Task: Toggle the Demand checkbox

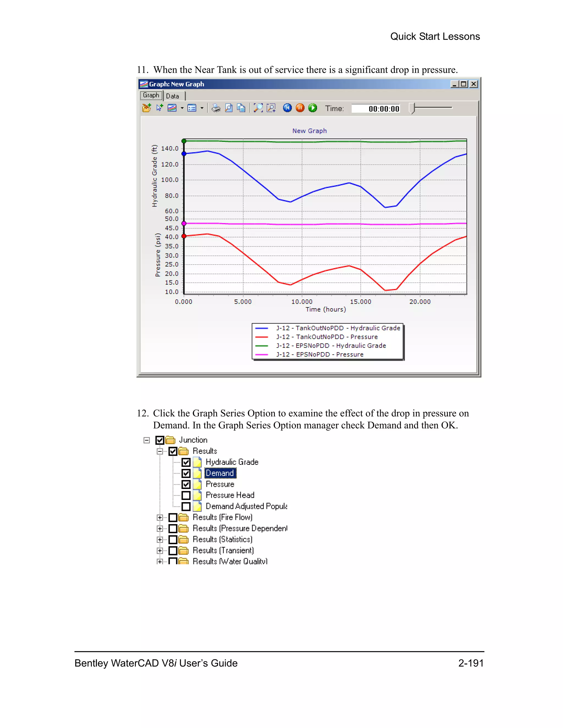Action: point(186,473)
